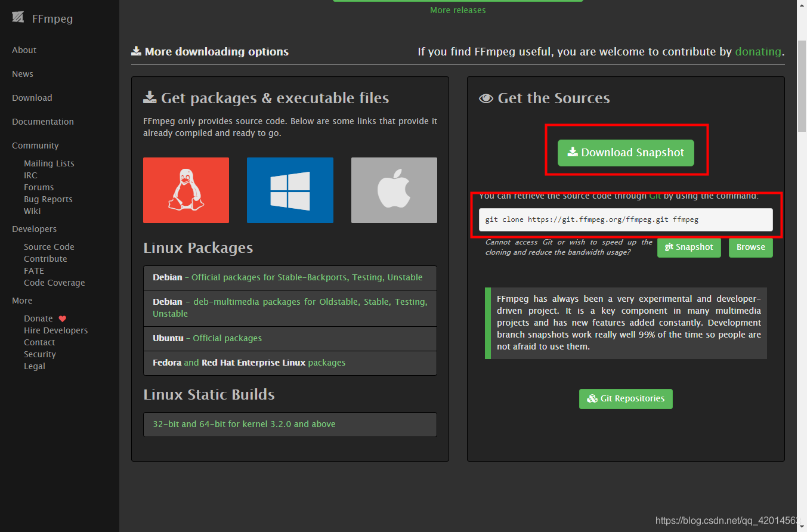Open Mailing Lists link
The height and width of the screenshot is (532, 807).
click(49, 163)
